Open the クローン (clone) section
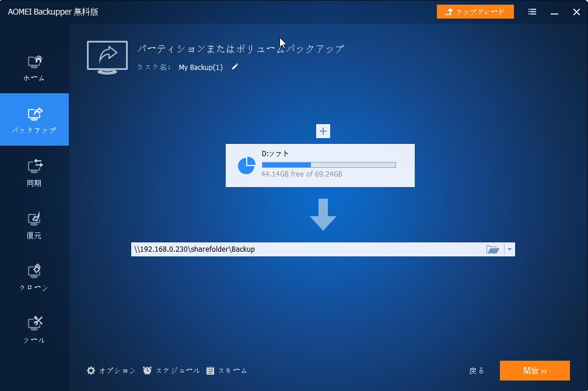This screenshot has width=588, height=391. click(34, 277)
